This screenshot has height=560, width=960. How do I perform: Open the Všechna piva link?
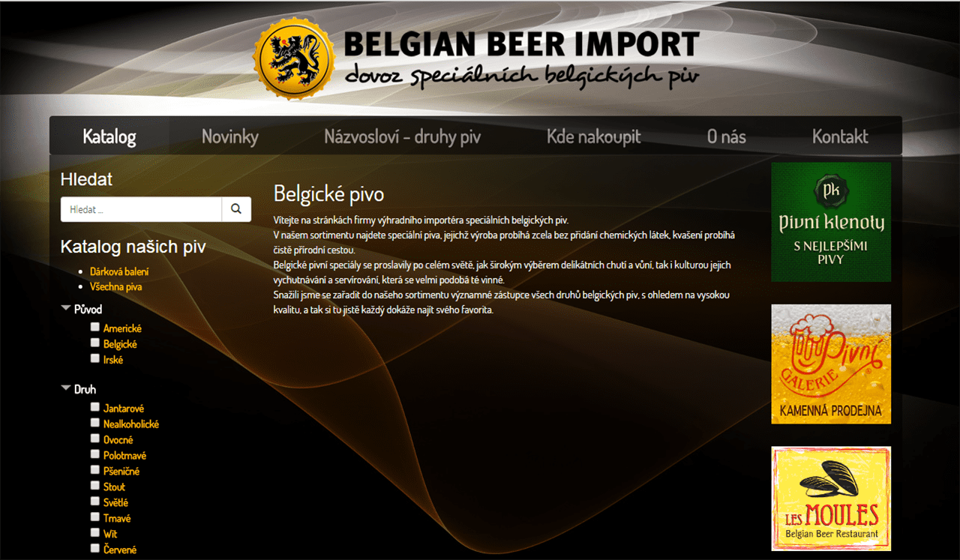116,286
